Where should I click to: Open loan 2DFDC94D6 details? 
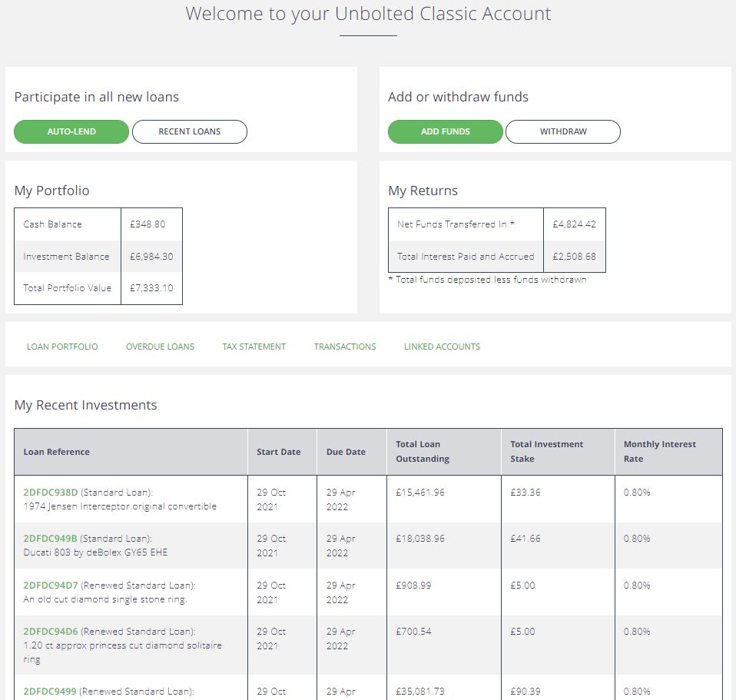pyautogui.click(x=51, y=631)
